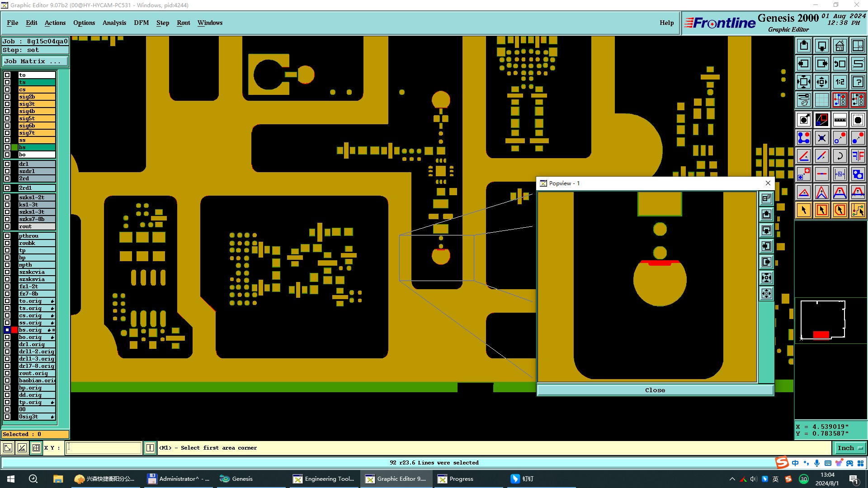
Task: Click the X Y coordinate input field
Action: (104, 448)
